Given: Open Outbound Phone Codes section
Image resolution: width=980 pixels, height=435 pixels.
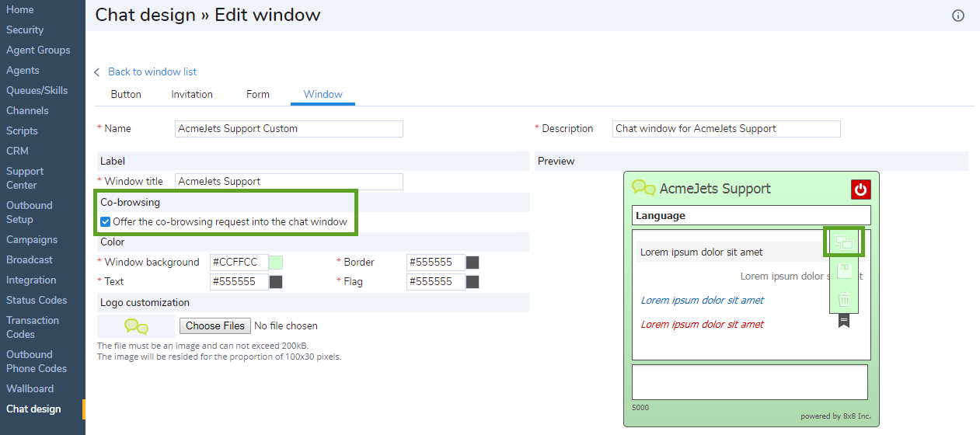Looking at the screenshot, I should point(37,361).
